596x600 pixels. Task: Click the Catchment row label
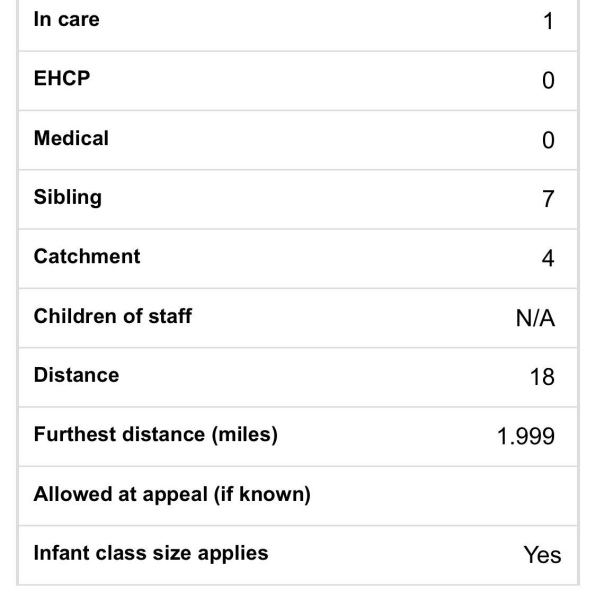coord(87,256)
